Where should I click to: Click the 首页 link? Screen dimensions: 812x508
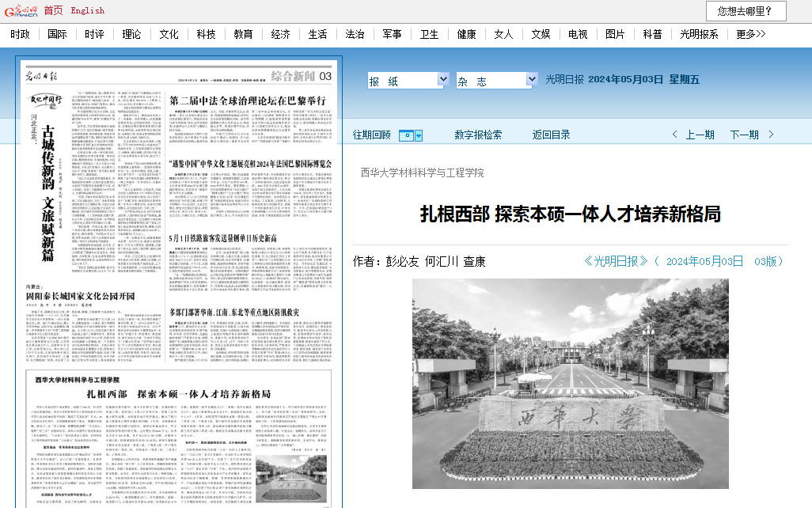[x=53, y=10]
